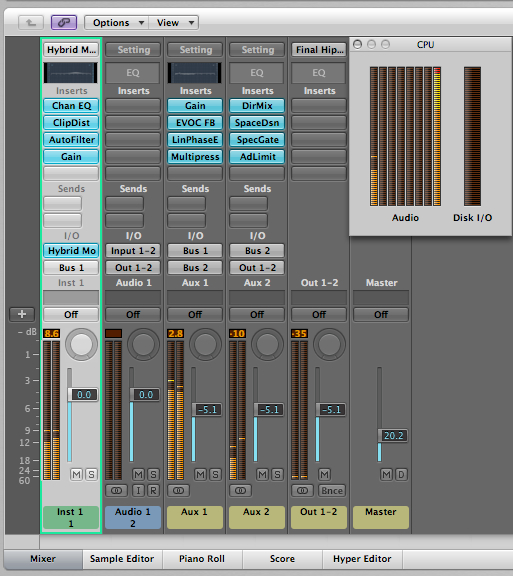The height and width of the screenshot is (576, 513).
Task: Switch to the Piano Roll tab
Action: pyautogui.click(x=202, y=559)
